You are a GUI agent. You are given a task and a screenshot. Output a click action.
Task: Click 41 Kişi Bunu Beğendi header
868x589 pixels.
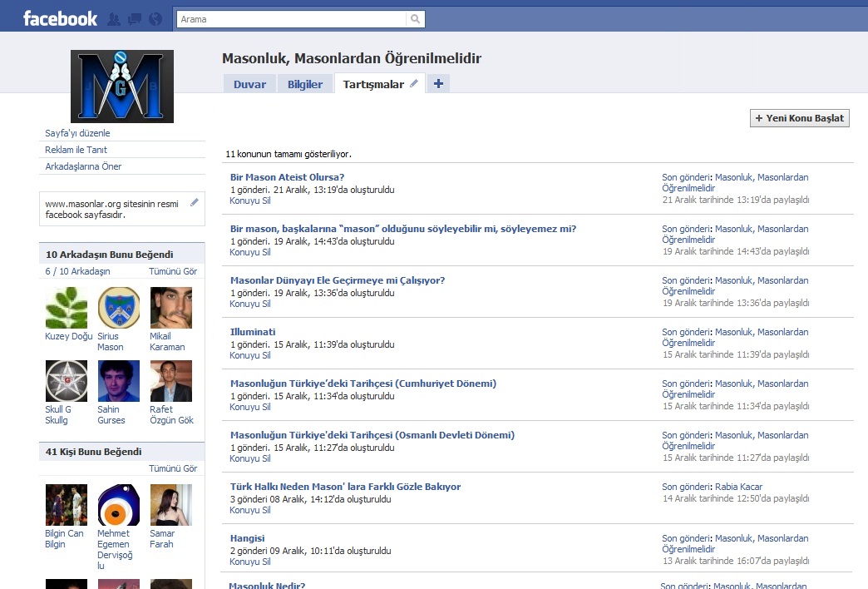[x=94, y=452]
